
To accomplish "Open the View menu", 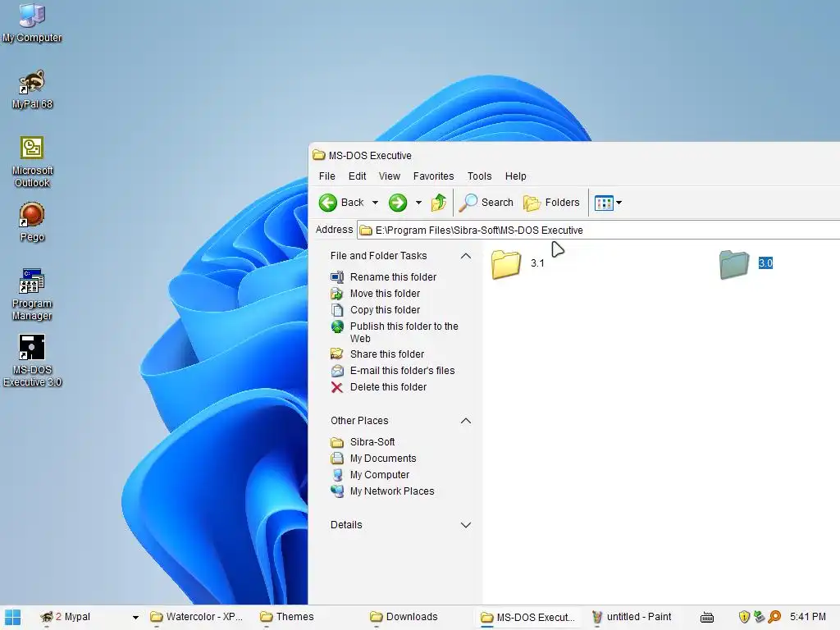I will (390, 176).
